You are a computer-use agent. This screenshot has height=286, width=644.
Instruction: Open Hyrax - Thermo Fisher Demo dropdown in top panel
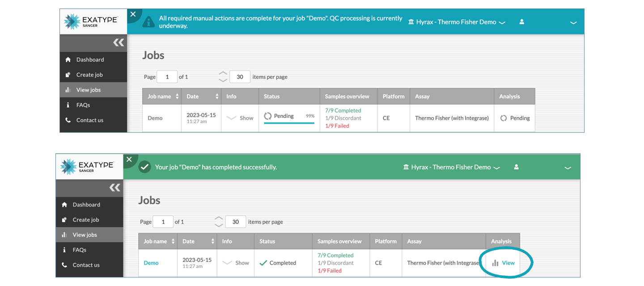click(x=457, y=22)
